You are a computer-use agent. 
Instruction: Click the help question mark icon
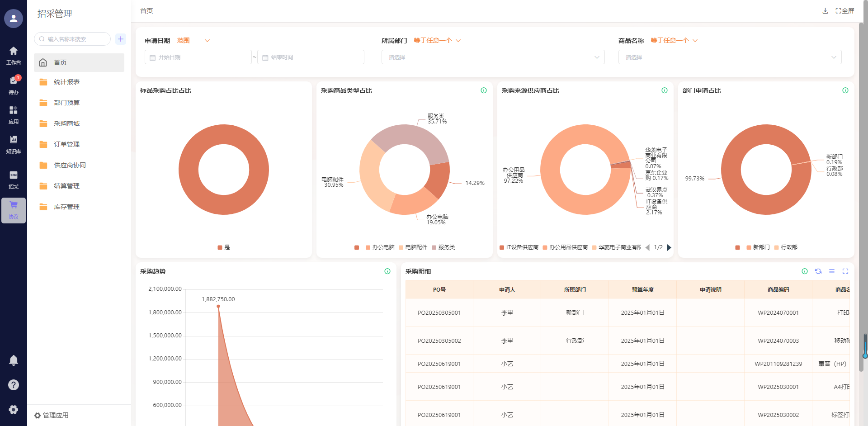pyautogui.click(x=14, y=385)
